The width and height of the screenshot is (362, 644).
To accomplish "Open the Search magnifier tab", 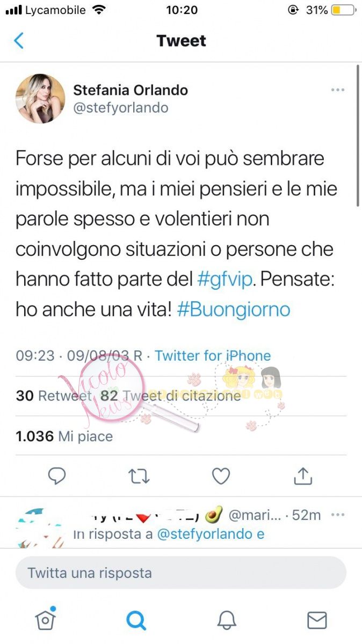I will (136, 620).
